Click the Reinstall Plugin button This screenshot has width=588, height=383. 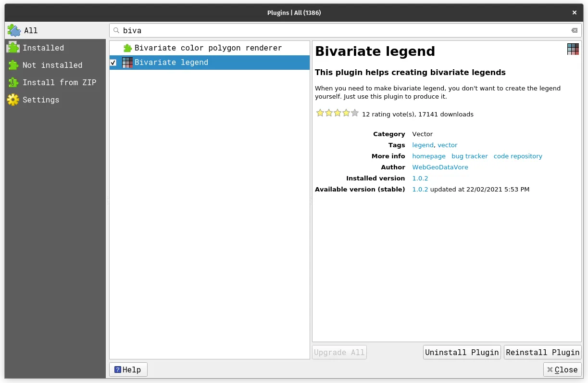(x=542, y=352)
